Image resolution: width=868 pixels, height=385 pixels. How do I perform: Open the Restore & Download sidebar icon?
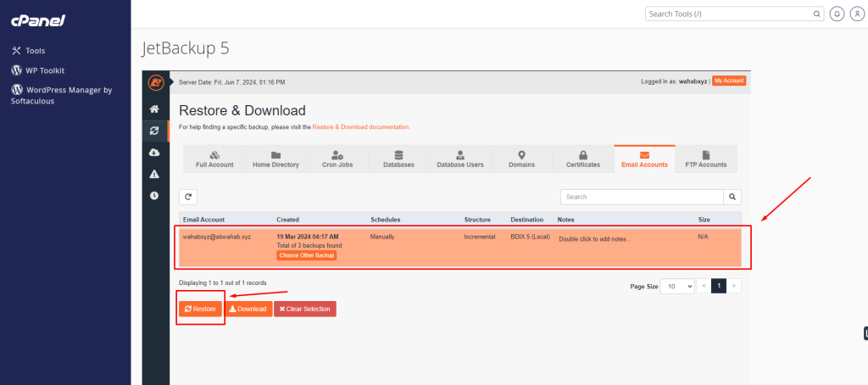[x=154, y=131]
